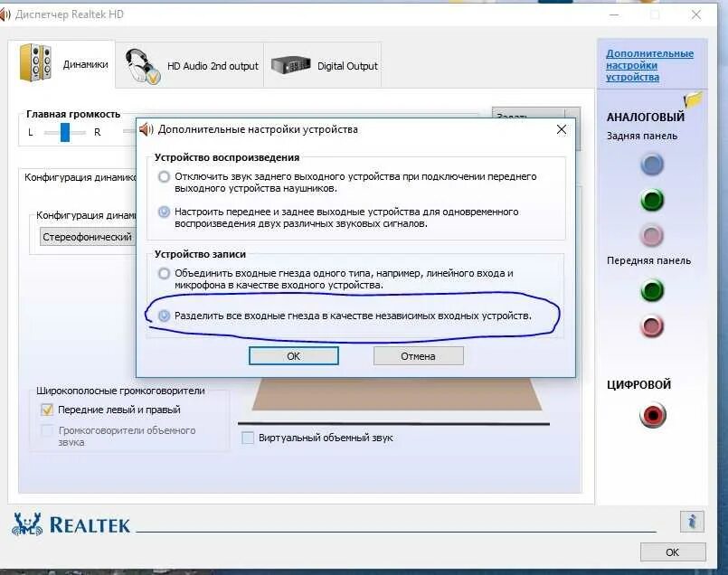Image resolution: width=728 pixels, height=575 pixels.
Task: Toggle Передние левый и правый checkbox
Action: tap(47, 410)
